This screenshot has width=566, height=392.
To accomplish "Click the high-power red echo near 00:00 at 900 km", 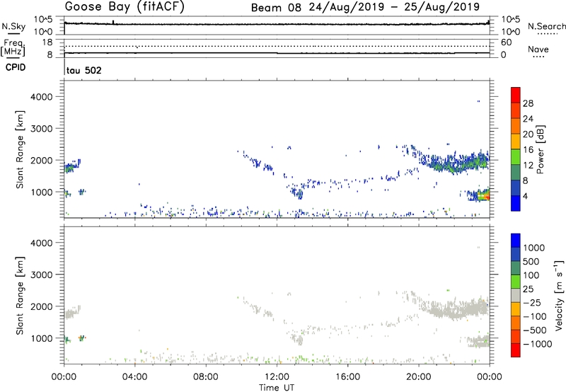I will (x=487, y=197).
